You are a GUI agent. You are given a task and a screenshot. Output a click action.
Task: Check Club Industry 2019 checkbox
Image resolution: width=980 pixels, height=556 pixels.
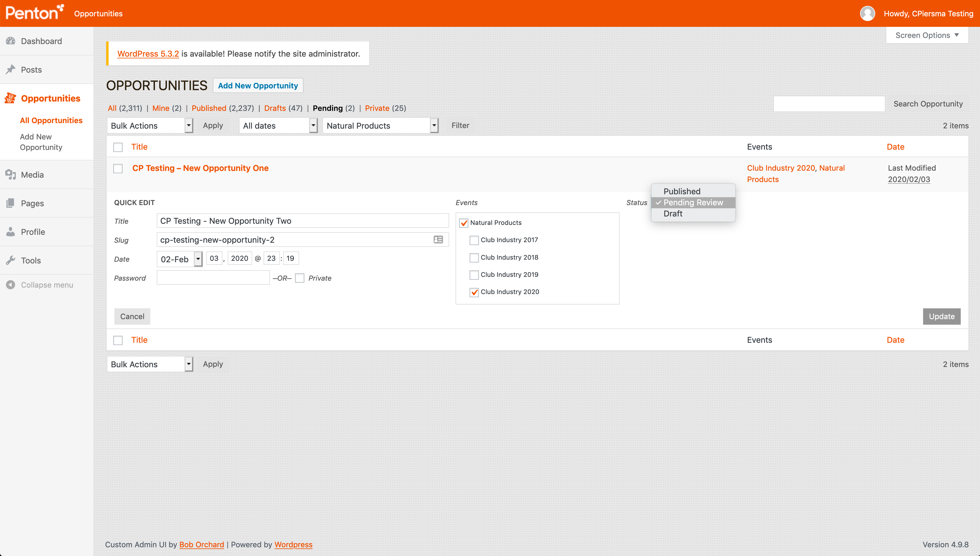point(474,275)
